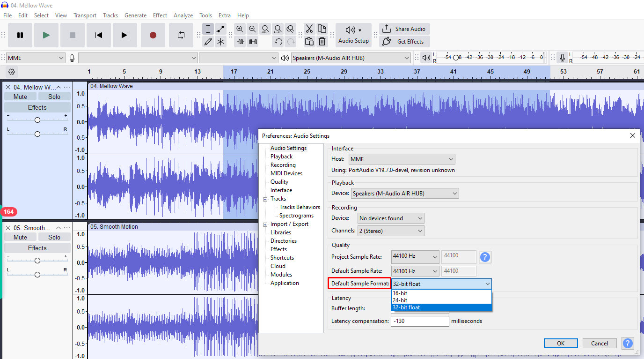This screenshot has width=644, height=359.
Task: Undo the last edit
Action: 278,41
